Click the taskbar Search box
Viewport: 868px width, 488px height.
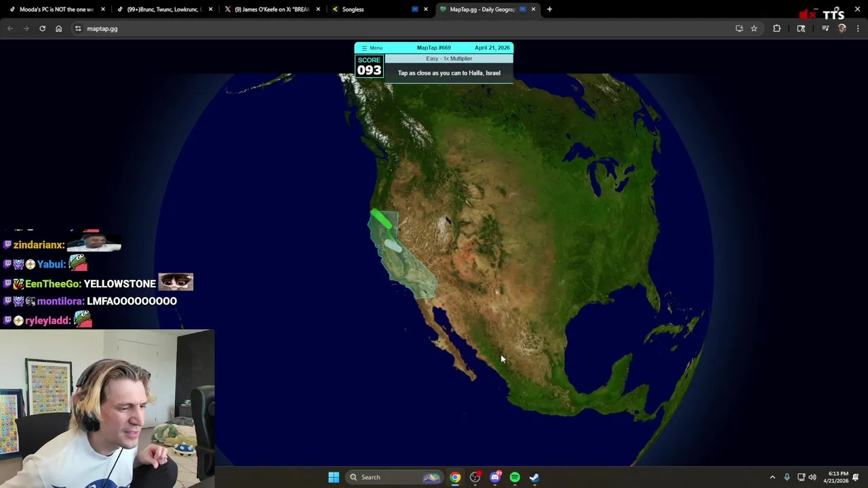pyautogui.click(x=395, y=477)
